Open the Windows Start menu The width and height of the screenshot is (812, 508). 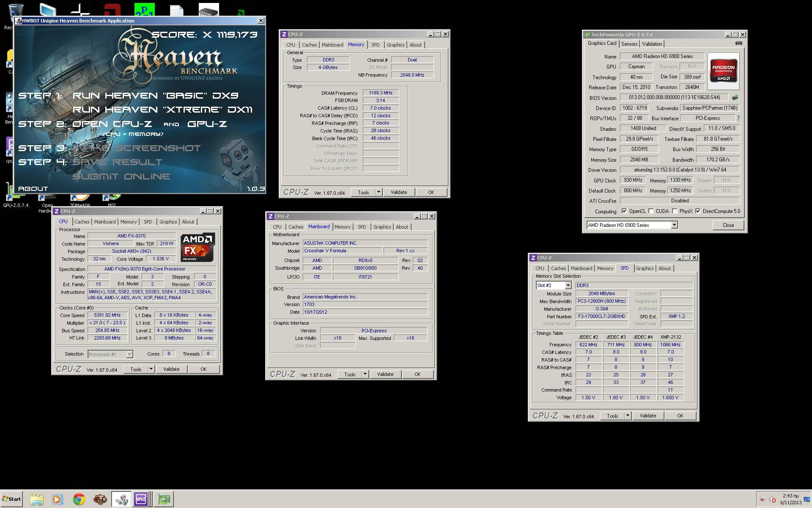(x=11, y=499)
